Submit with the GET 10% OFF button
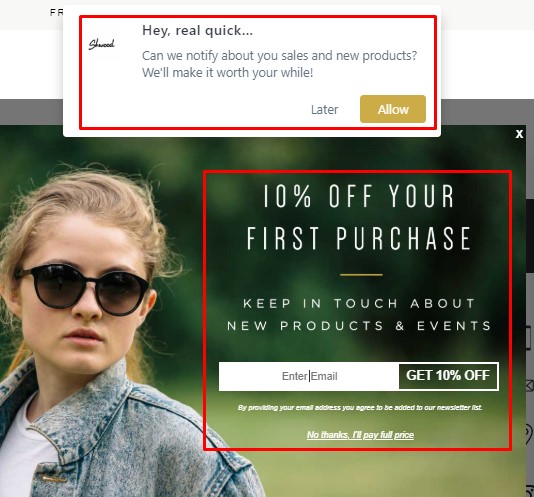 [448, 376]
